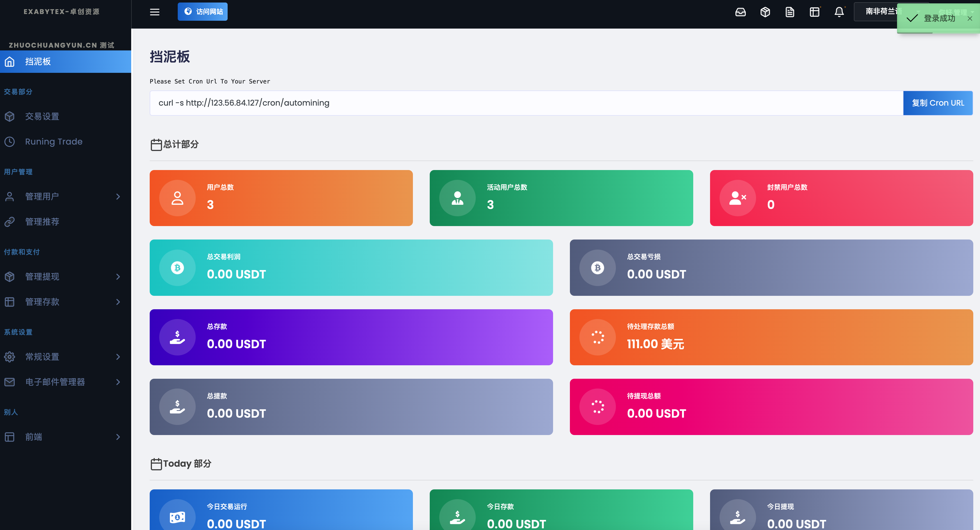980x530 pixels.
Task: Click the person icon beside 管理用户
Action: pyautogui.click(x=10, y=197)
